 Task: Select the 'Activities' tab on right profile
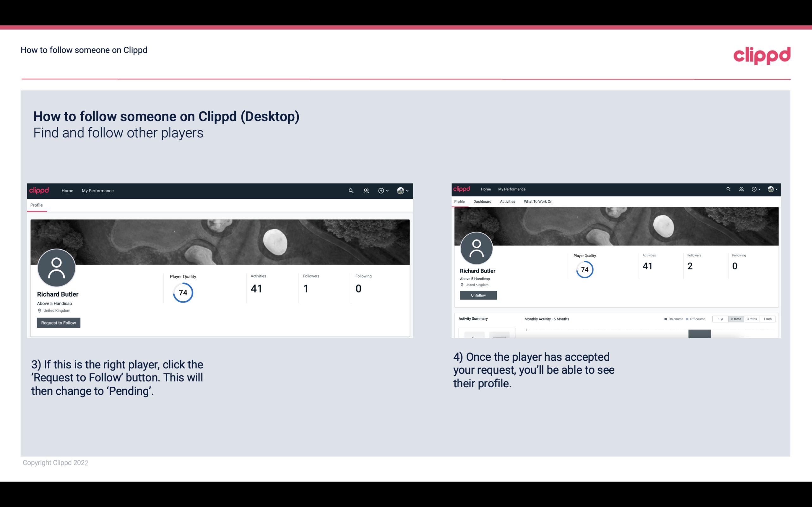coord(506,201)
